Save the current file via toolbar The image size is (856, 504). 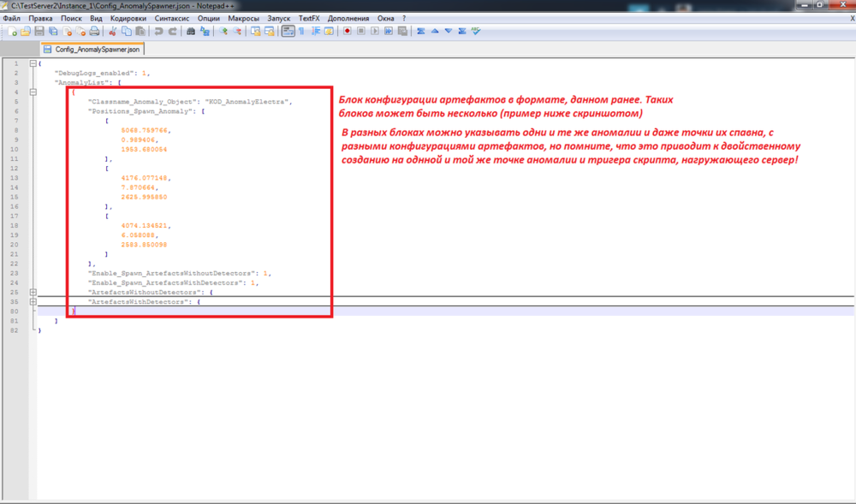click(39, 32)
